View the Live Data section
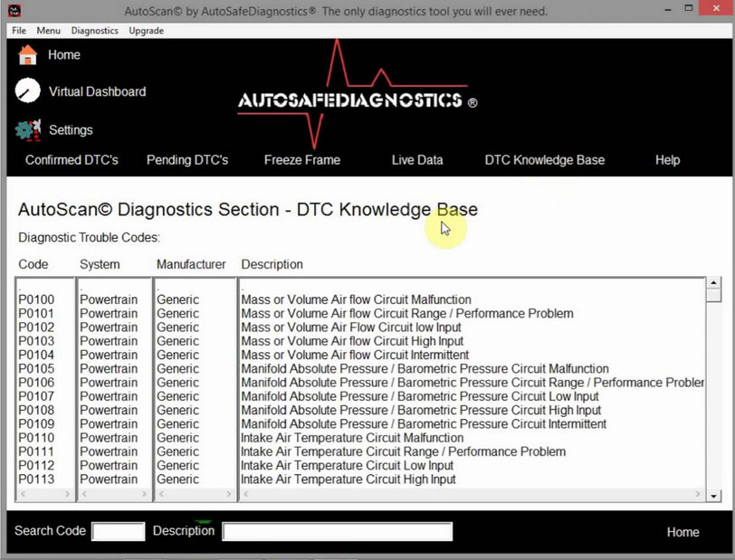735x560 pixels. [x=417, y=160]
